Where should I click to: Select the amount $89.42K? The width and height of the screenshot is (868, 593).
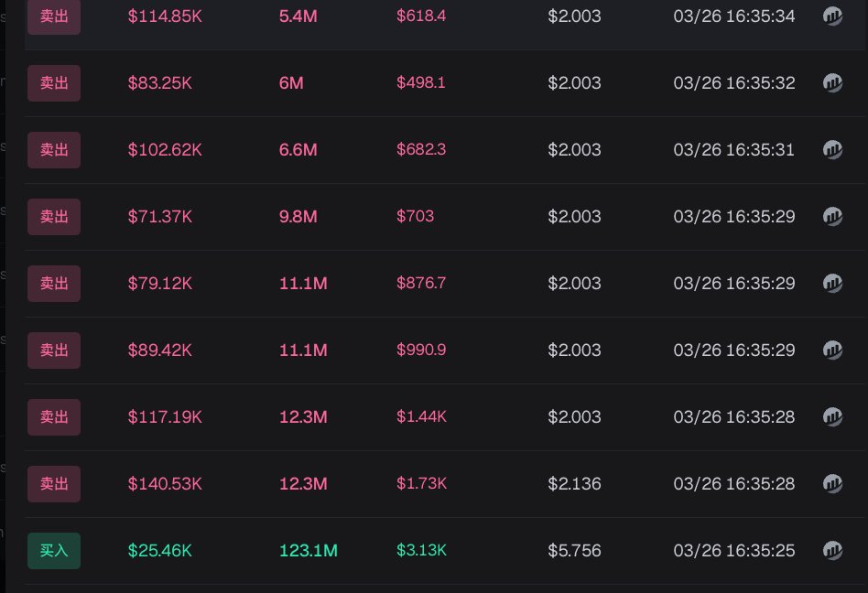click(160, 350)
